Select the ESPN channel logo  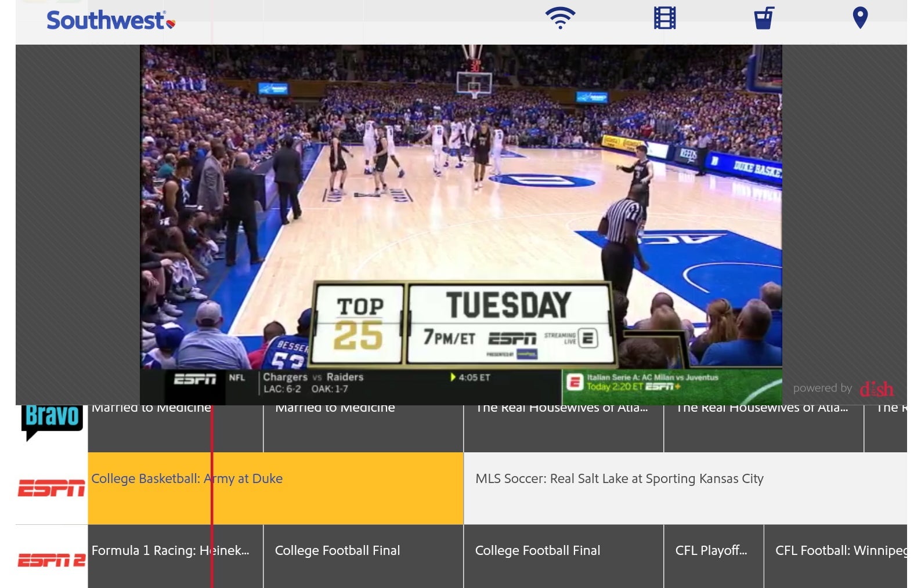[x=52, y=488]
